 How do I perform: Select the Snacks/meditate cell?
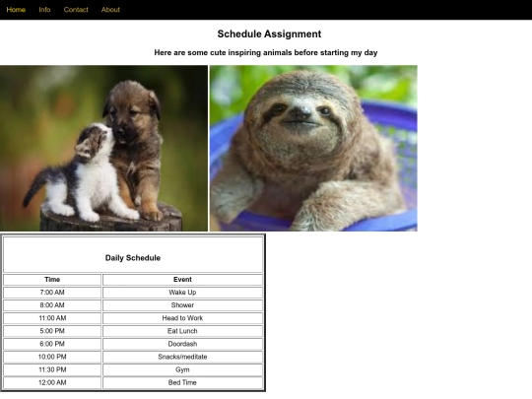[182, 357]
